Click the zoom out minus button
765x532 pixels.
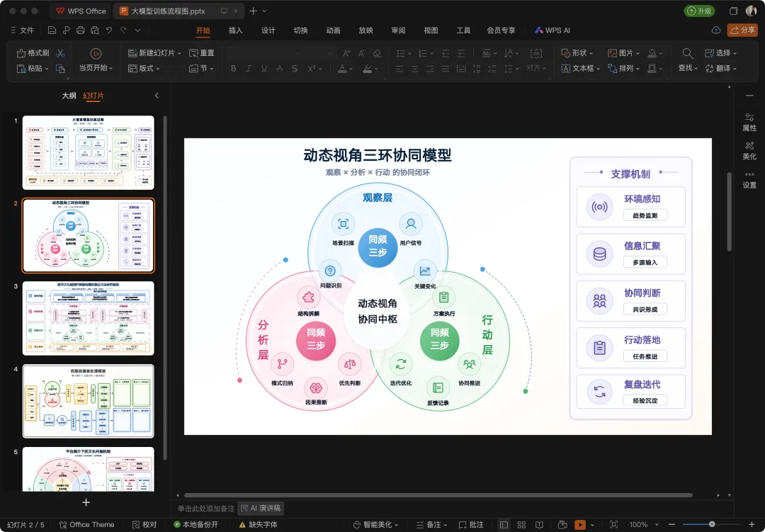(671, 525)
